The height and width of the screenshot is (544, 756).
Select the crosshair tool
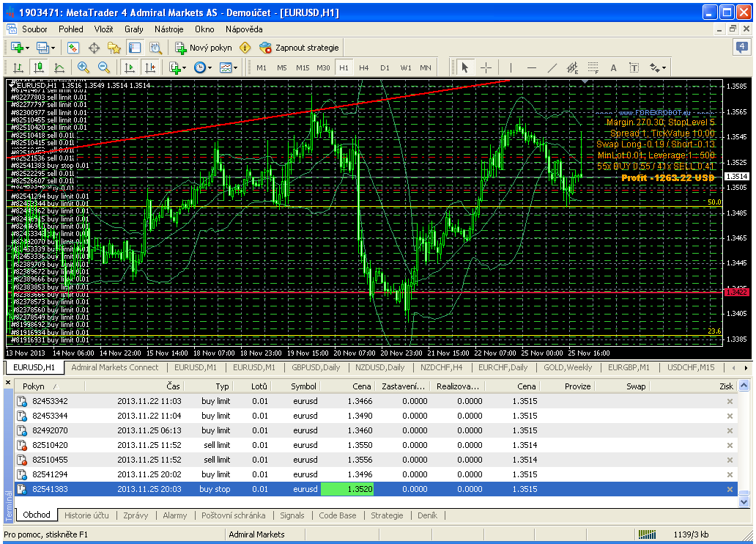[486, 68]
